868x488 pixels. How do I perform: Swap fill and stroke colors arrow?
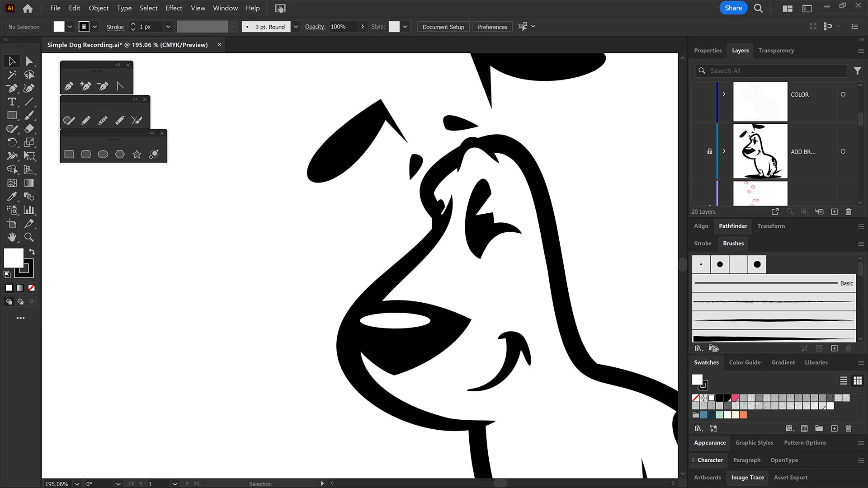click(x=32, y=252)
